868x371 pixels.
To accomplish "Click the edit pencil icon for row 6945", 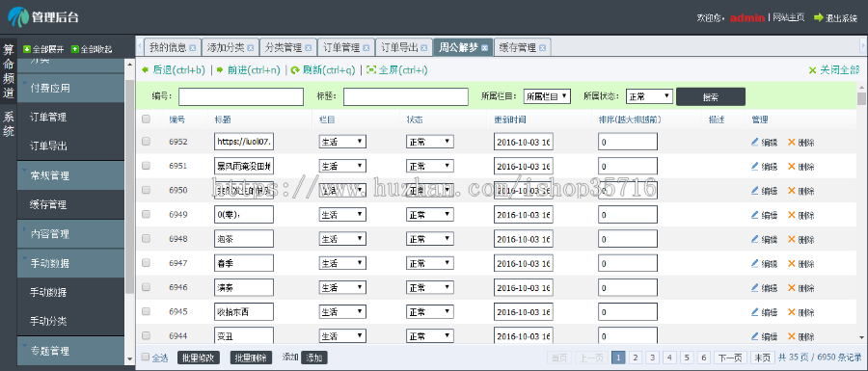I will pos(754,312).
